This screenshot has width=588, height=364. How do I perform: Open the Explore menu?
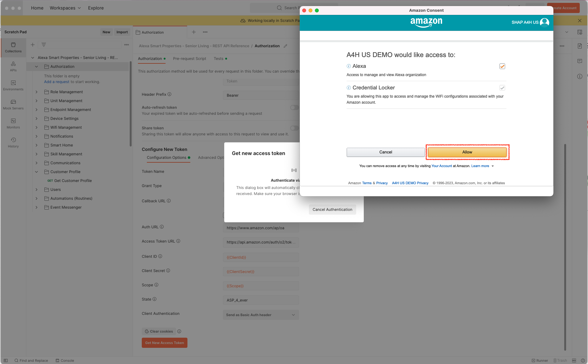pos(96,8)
